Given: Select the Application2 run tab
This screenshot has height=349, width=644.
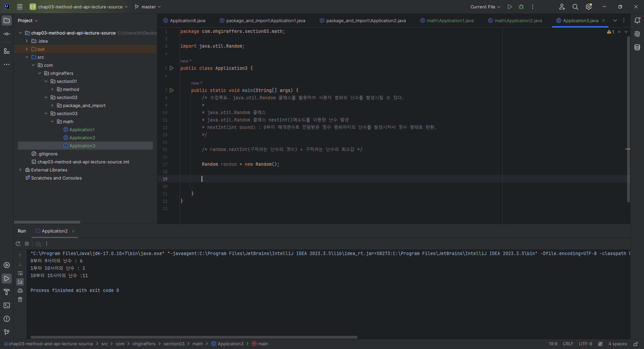Looking at the screenshot, I should coord(55,231).
